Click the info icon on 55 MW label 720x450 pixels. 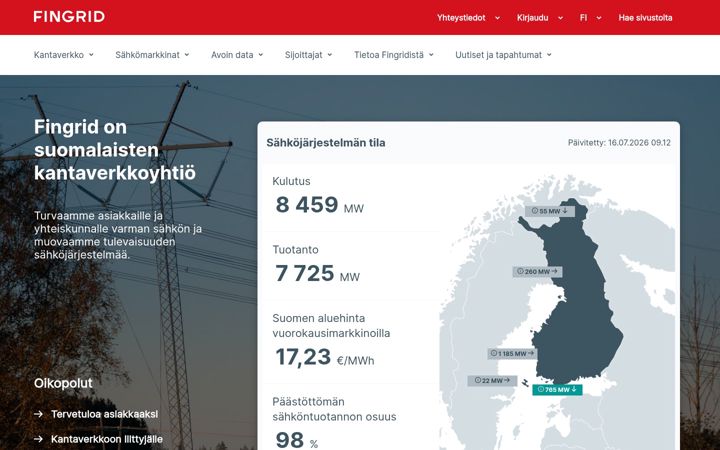(534, 211)
